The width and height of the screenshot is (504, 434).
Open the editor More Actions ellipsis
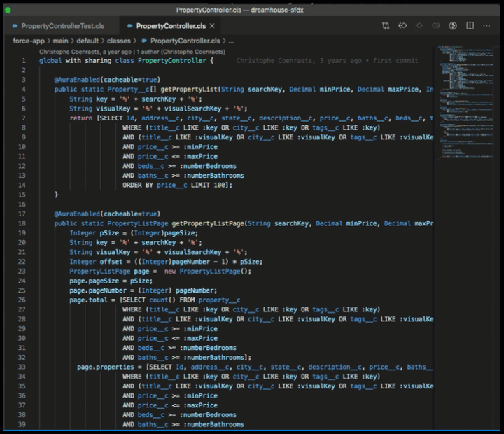[486, 26]
